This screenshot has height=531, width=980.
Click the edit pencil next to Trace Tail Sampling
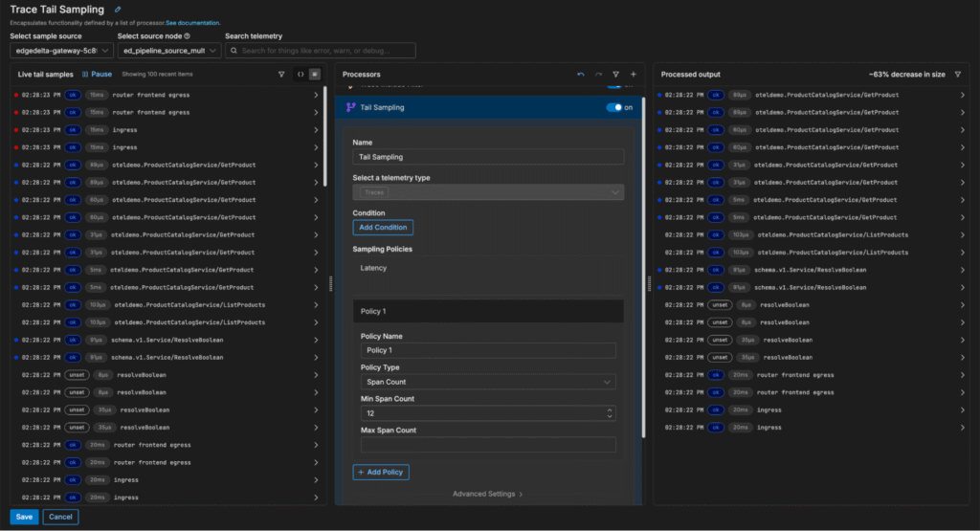click(118, 10)
